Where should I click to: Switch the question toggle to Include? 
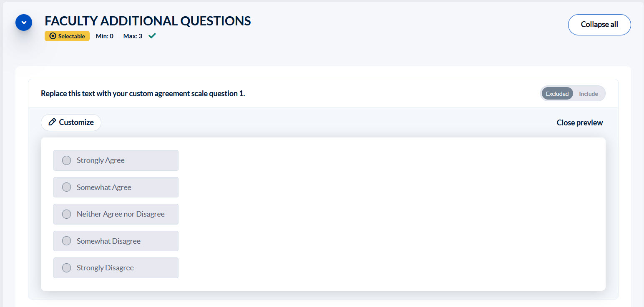(x=588, y=93)
